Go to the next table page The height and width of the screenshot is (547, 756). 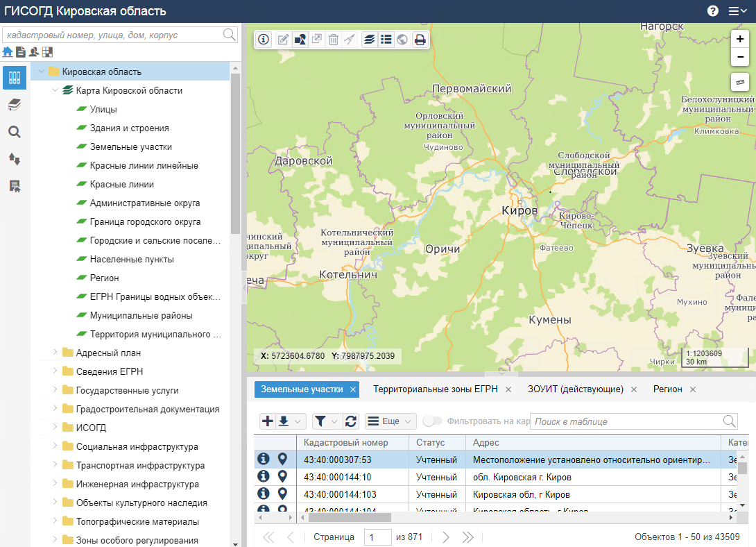pyautogui.click(x=446, y=537)
